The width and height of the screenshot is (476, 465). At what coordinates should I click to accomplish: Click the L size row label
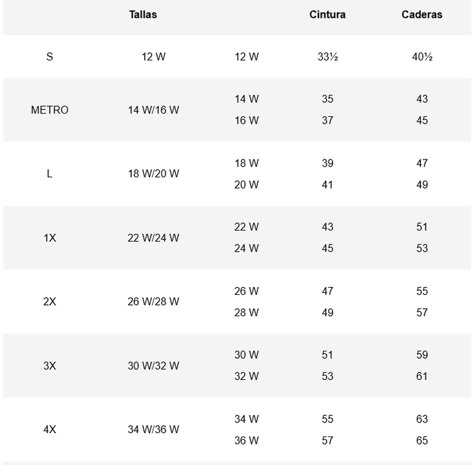coord(50,174)
